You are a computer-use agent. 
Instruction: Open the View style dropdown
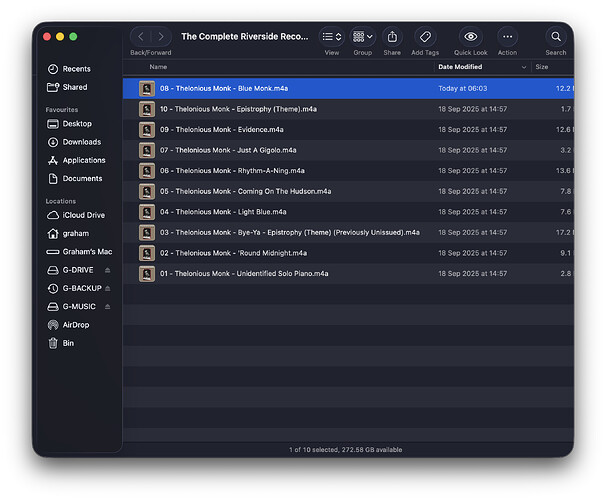pos(332,37)
